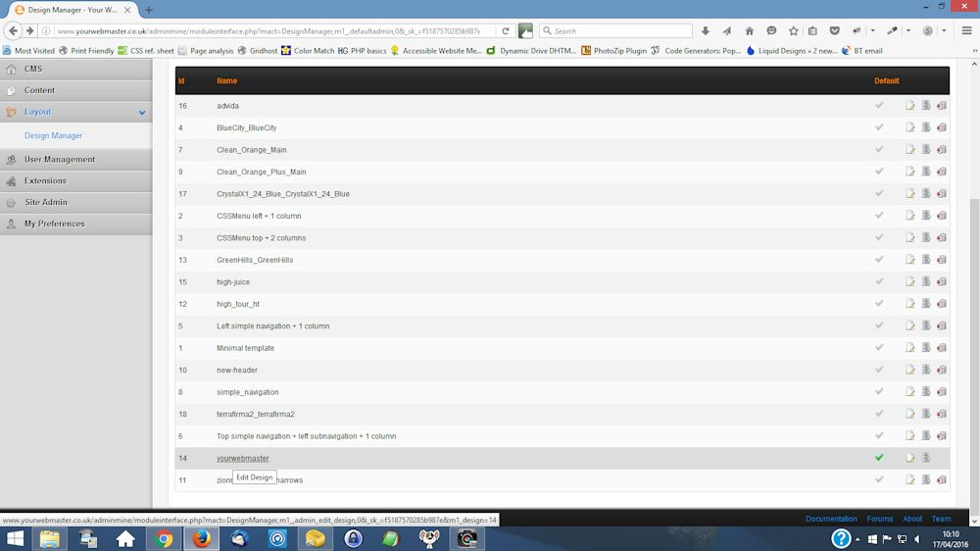
Task: Export the high-juice design
Action: (x=926, y=282)
